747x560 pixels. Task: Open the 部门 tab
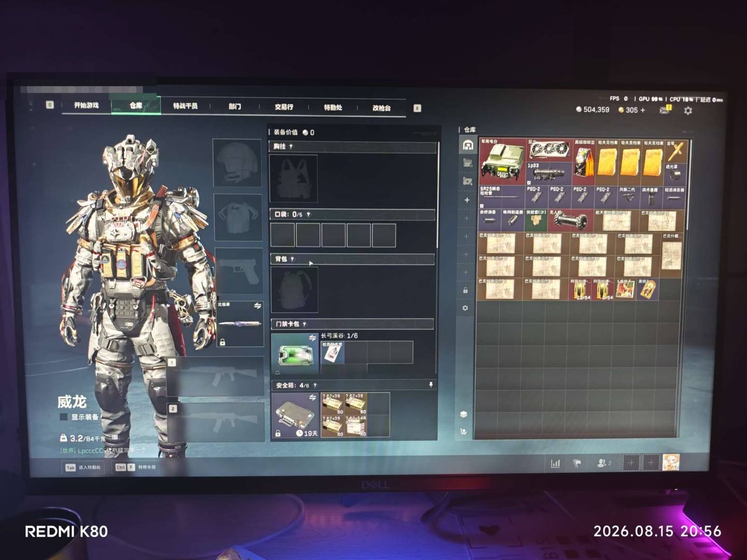coord(235,107)
